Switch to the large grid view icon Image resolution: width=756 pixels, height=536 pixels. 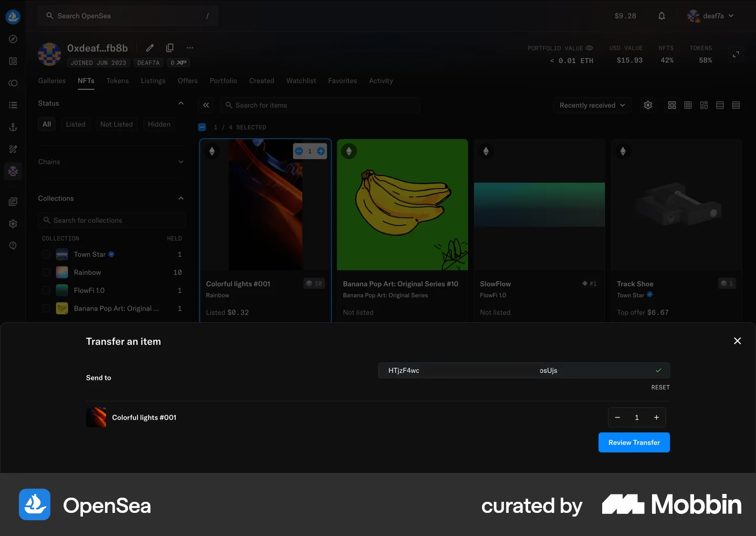click(672, 105)
